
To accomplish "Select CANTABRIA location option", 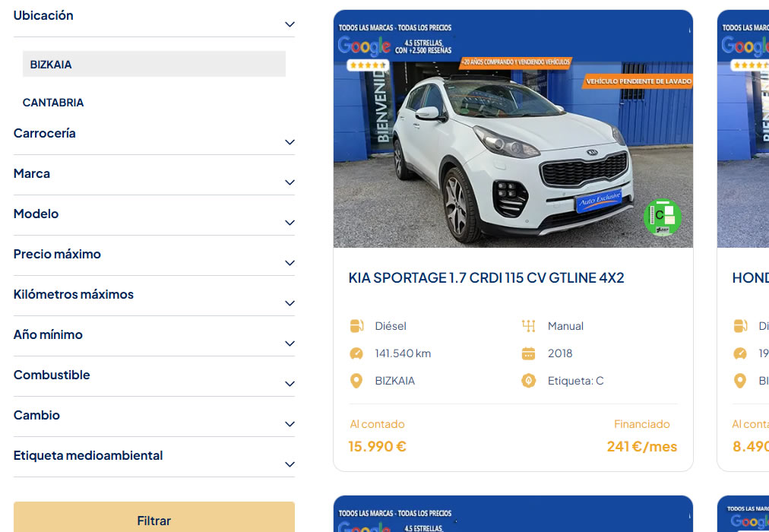I will pos(53,103).
